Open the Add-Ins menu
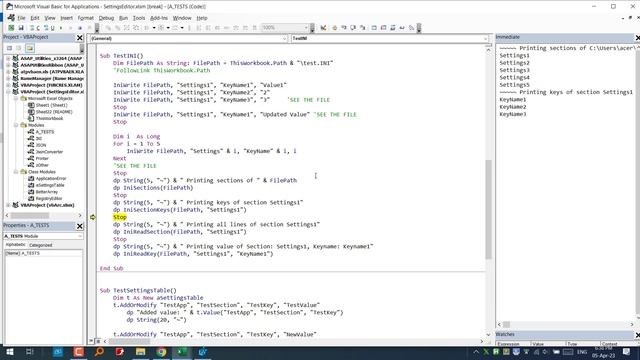This screenshot has height=360, width=640. coord(159,18)
